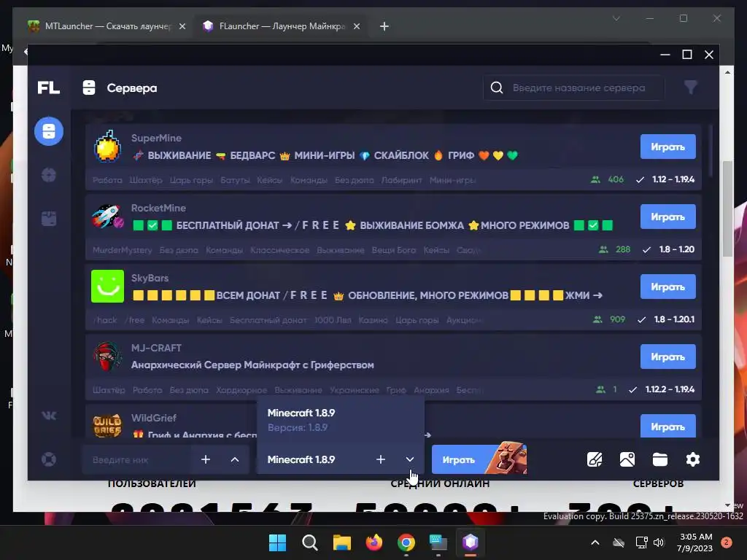Open Firefox from the taskbar
Screen dimensions: 747x560
pos(374,542)
